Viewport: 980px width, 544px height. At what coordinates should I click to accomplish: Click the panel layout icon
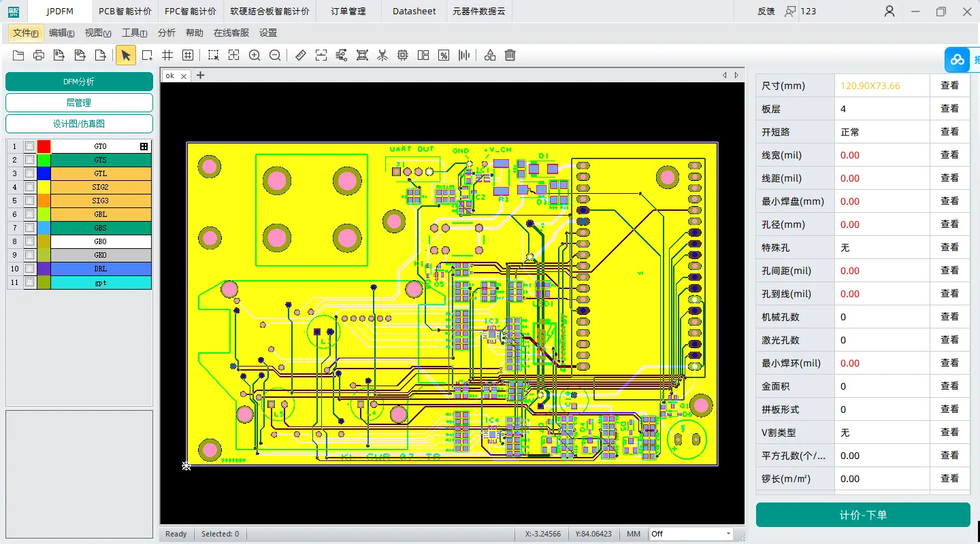coord(423,56)
